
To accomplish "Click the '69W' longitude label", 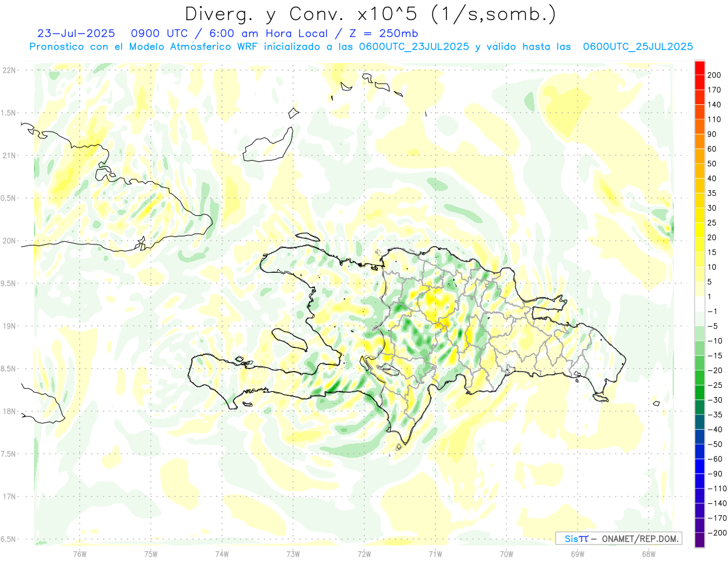I will (578, 554).
